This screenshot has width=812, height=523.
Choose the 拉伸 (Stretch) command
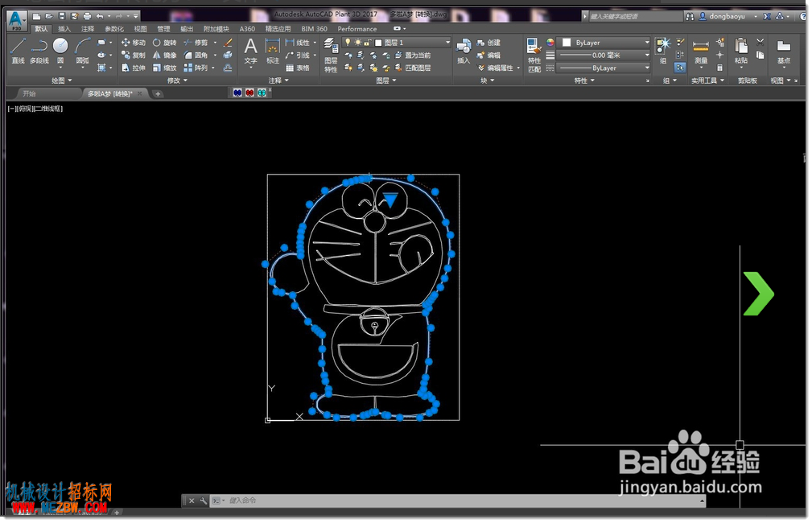click(x=134, y=68)
